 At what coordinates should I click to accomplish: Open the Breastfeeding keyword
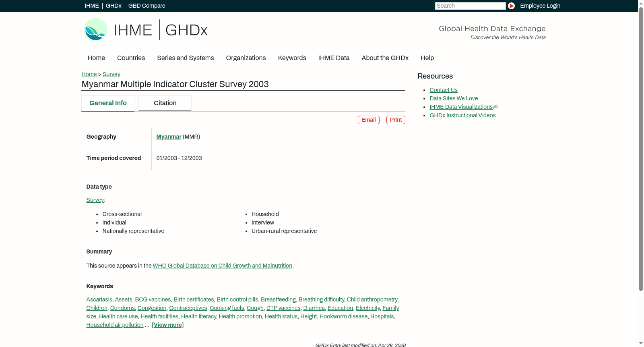click(x=278, y=299)
